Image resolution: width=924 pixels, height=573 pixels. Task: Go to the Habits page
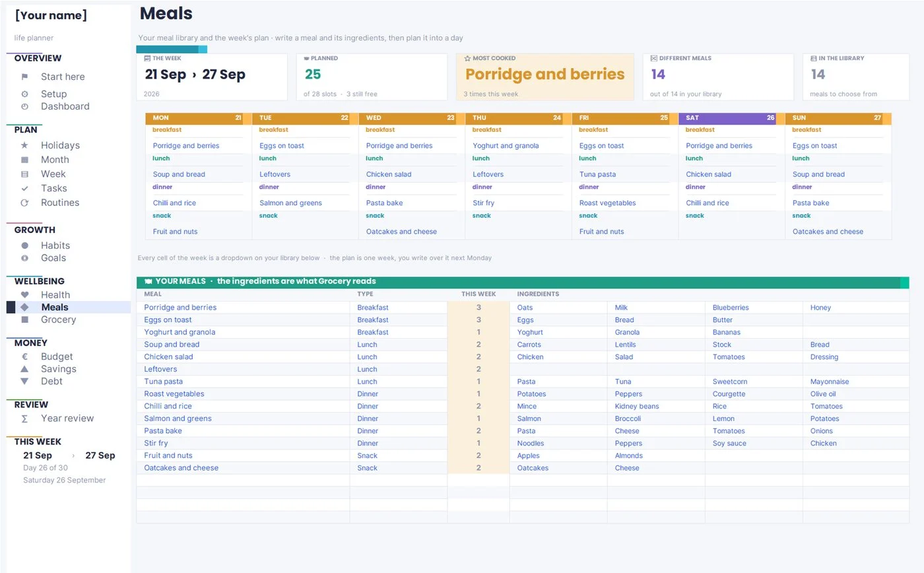(x=55, y=246)
